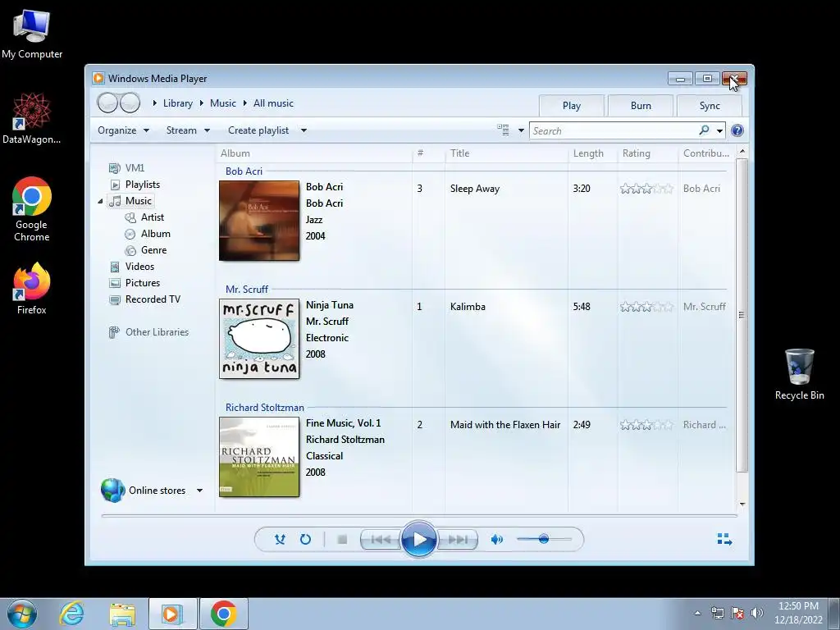Click the Richard Stoltzman group header
840x630 pixels.
click(265, 408)
